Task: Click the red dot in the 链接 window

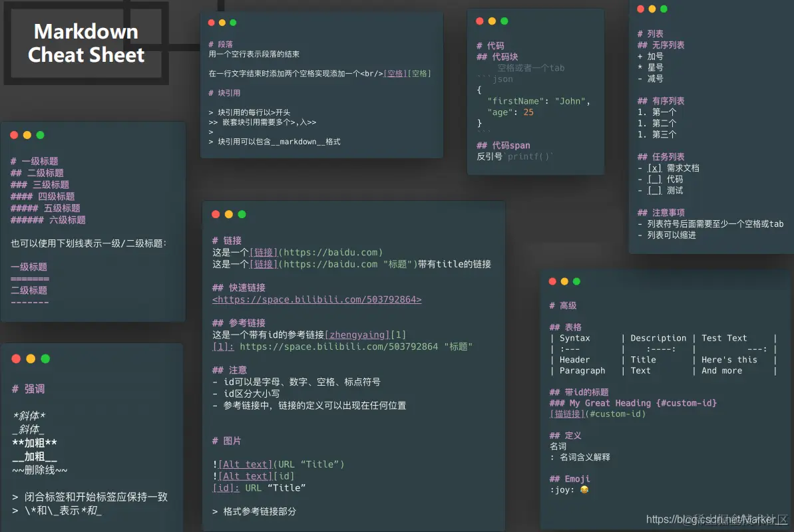Action: click(216, 214)
